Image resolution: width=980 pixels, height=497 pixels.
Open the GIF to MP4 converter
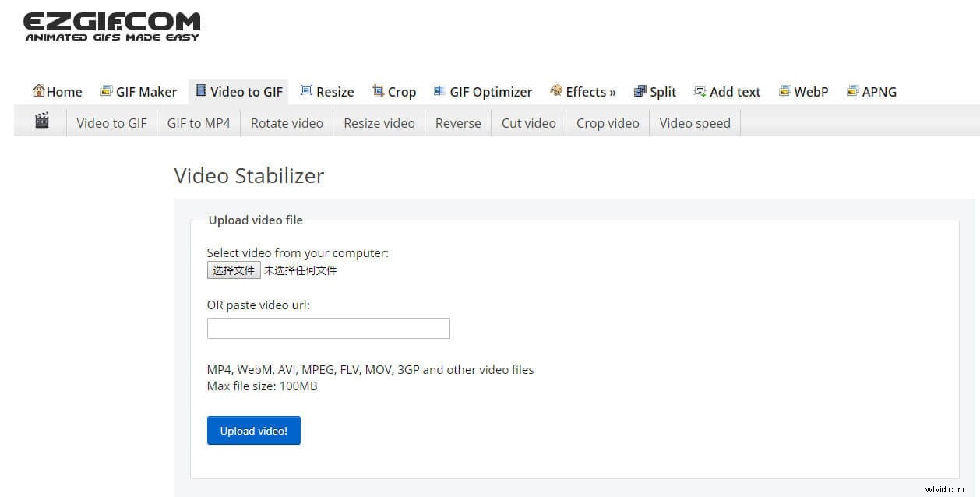tap(199, 122)
